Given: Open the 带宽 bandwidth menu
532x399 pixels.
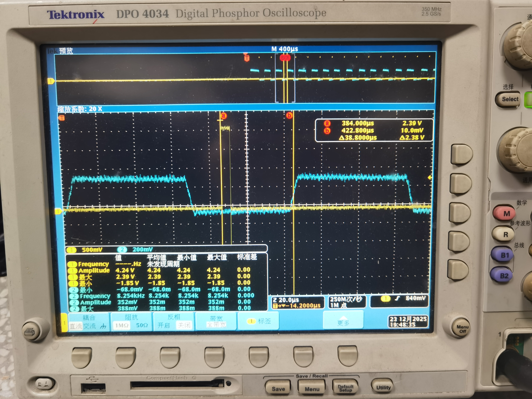Looking at the screenshot, I should coord(216,321).
